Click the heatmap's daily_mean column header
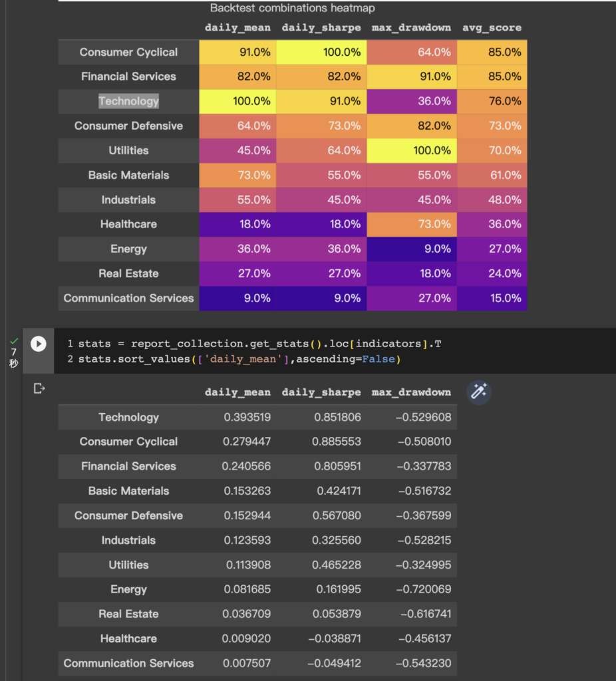 point(237,28)
